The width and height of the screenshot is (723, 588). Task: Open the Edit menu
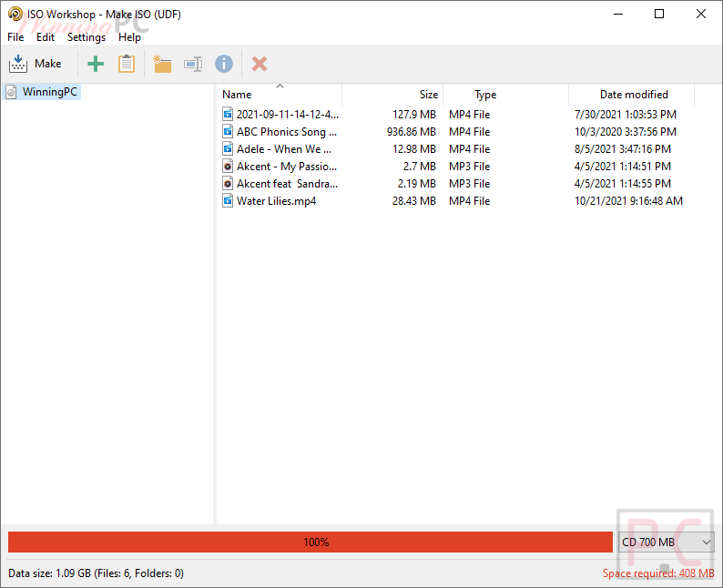46,37
